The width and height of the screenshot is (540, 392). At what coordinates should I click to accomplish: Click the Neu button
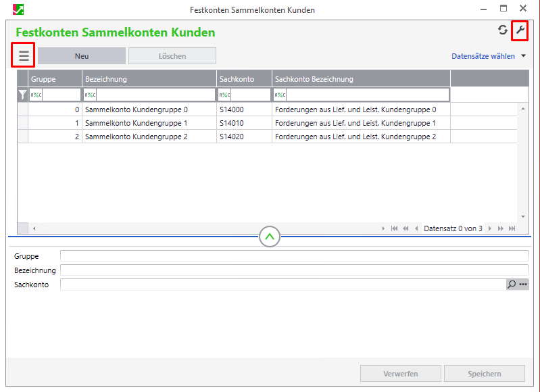[x=82, y=56]
